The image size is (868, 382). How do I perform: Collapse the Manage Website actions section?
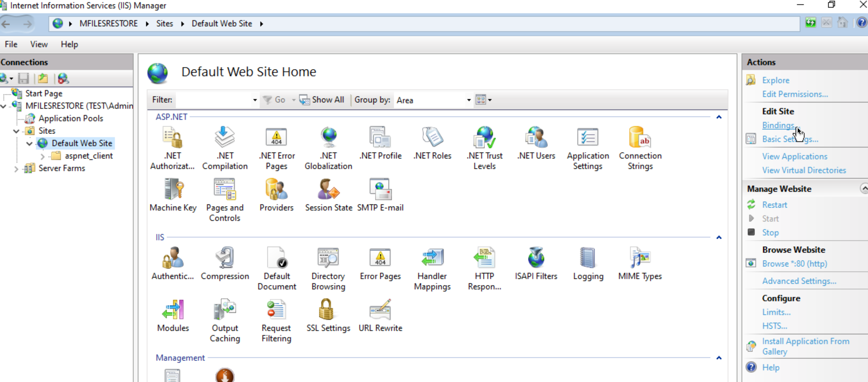point(864,188)
